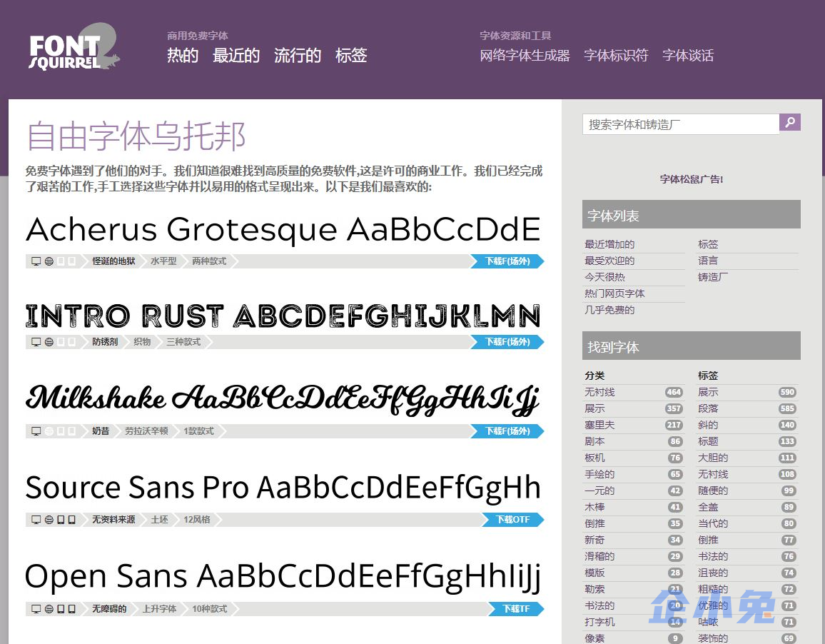Open 热门网页字体 list
The width and height of the screenshot is (825, 644).
click(x=614, y=293)
